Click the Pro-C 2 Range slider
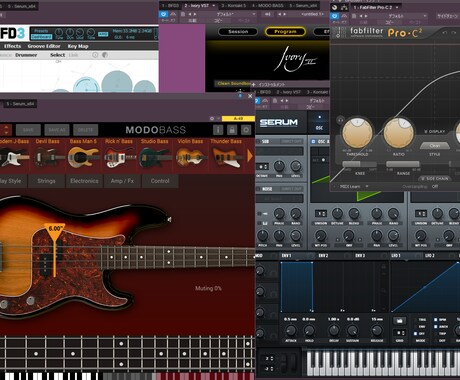 [403, 164]
